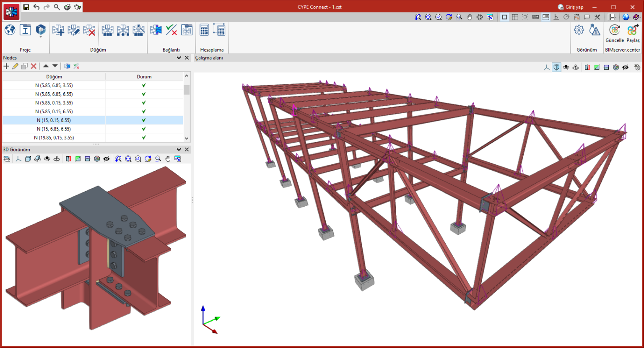
Task: Toggle perspective cube view in work area toolbar
Action: 556,68
